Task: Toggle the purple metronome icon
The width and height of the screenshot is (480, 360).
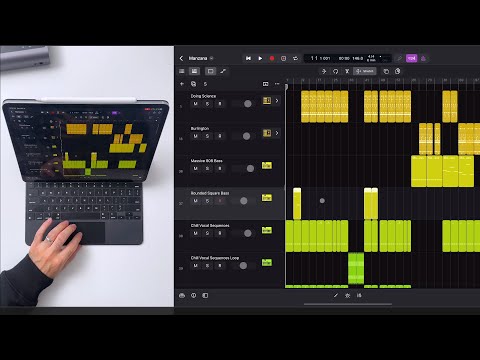Action: coord(423,58)
